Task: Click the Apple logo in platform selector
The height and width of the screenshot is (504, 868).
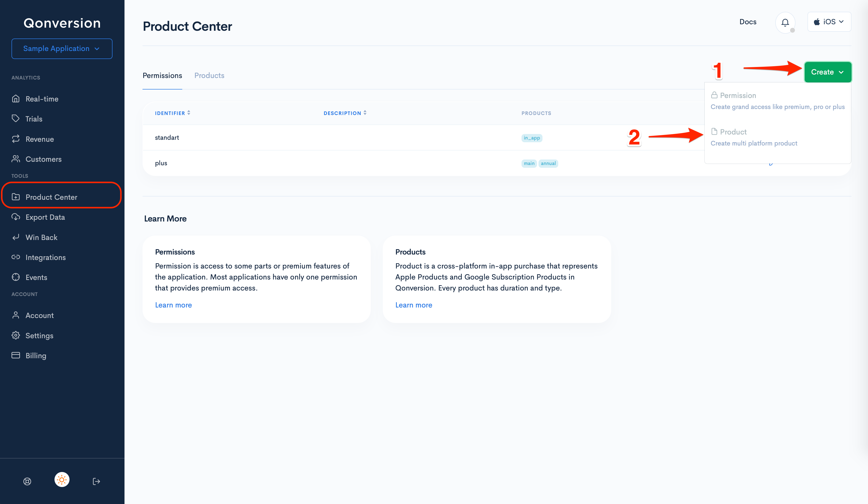Action: pyautogui.click(x=817, y=22)
